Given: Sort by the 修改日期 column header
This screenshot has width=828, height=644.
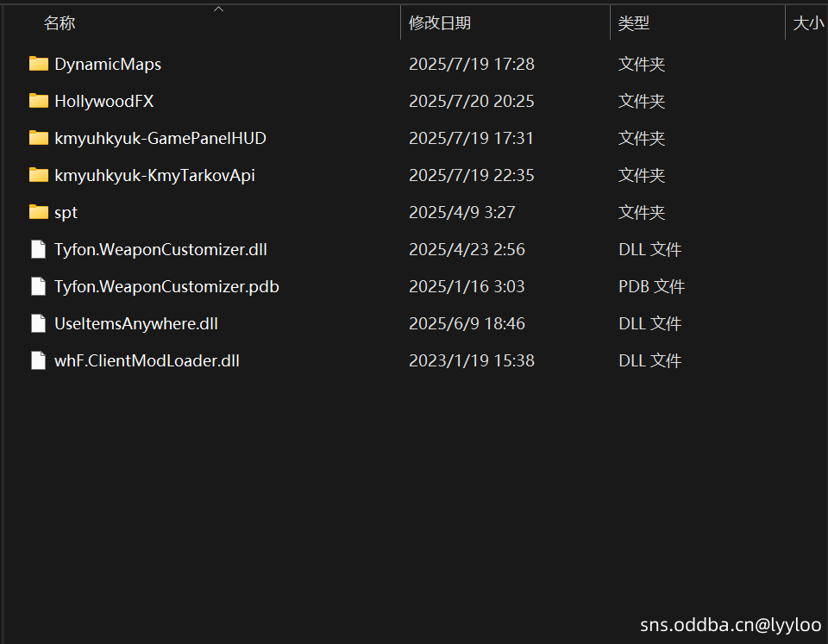Looking at the screenshot, I should pos(439,23).
